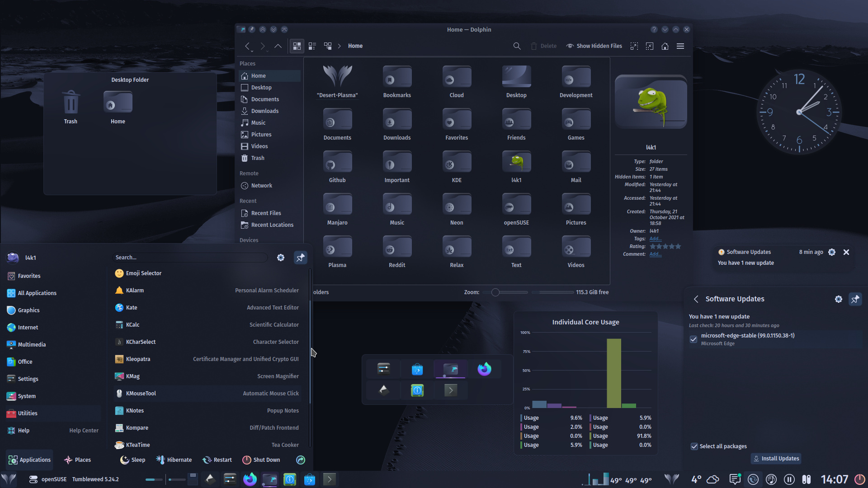Open Konsole terminal icon in bottom panel
Image resolution: width=868 pixels, height=488 pixels.
click(330, 479)
